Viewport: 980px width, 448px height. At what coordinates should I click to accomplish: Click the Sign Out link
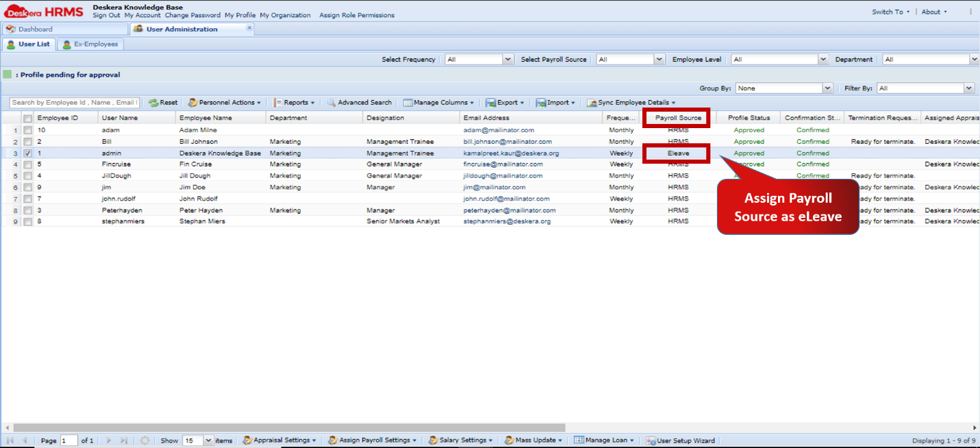tap(106, 15)
